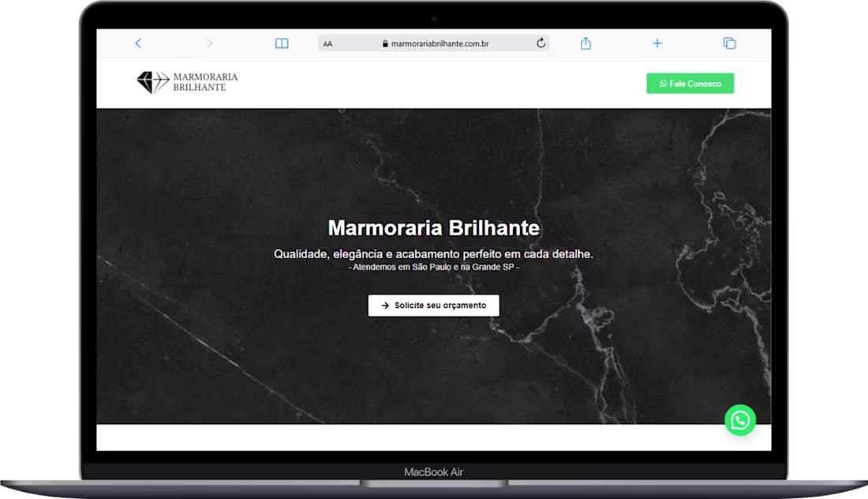Viewport: 868px width, 499px height.
Task: Click the Marmoraria Brilhante header text
Action: tap(433, 227)
